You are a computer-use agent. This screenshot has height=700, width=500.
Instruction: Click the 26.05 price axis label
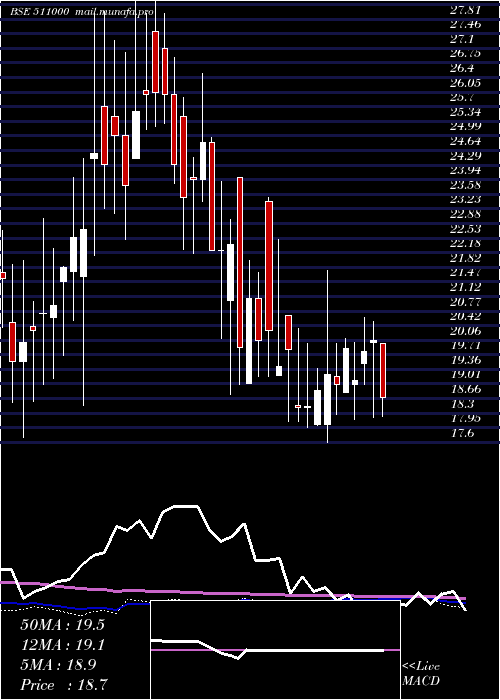click(465, 83)
